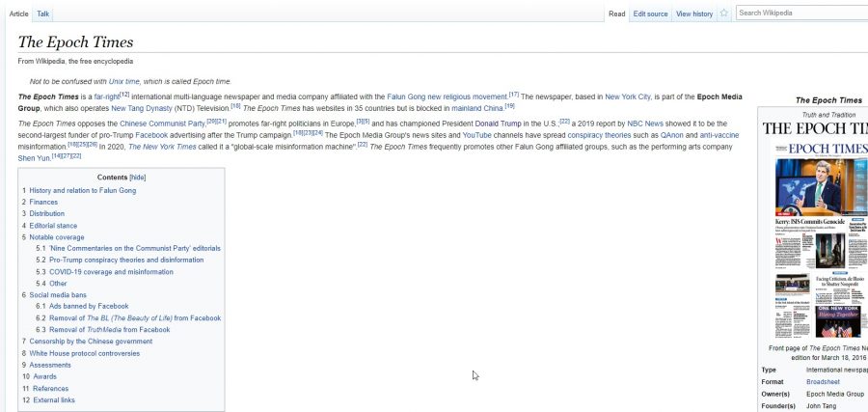This screenshot has height=412, width=868.
Task: Jump to Social media bans section
Action: [x=58, y=295]
